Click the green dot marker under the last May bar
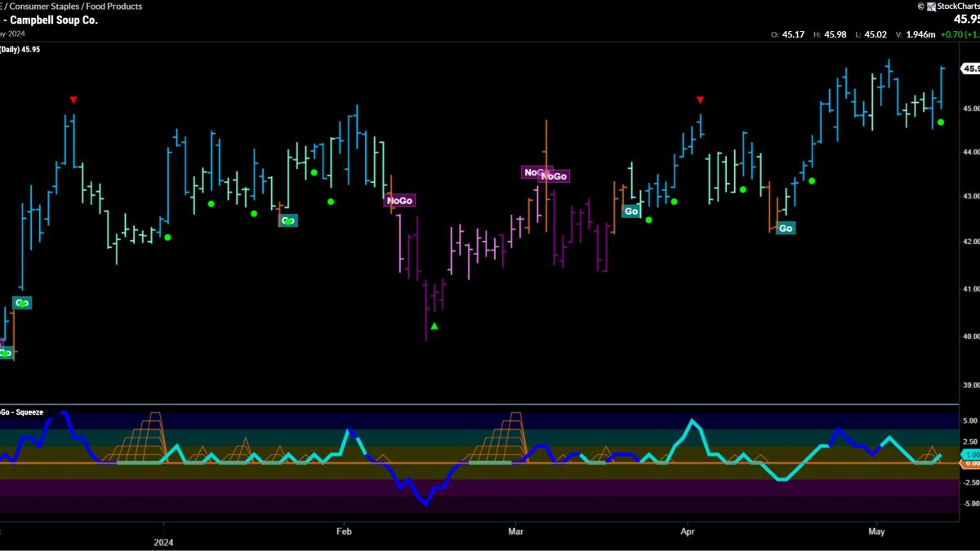The image size is (980, 551). [x=941, y=122]
